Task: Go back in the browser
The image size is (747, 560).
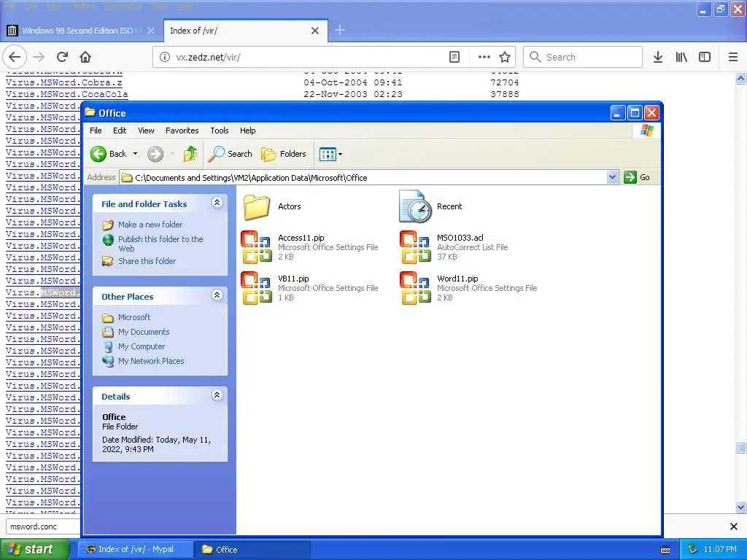Action: [15, 57]
